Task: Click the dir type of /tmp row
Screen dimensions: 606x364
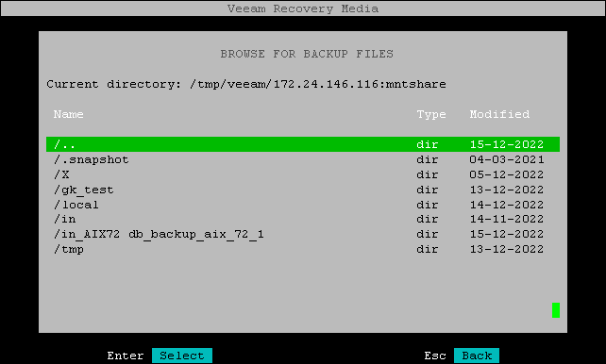Action: pyautogui.click(x=427, y=249)
